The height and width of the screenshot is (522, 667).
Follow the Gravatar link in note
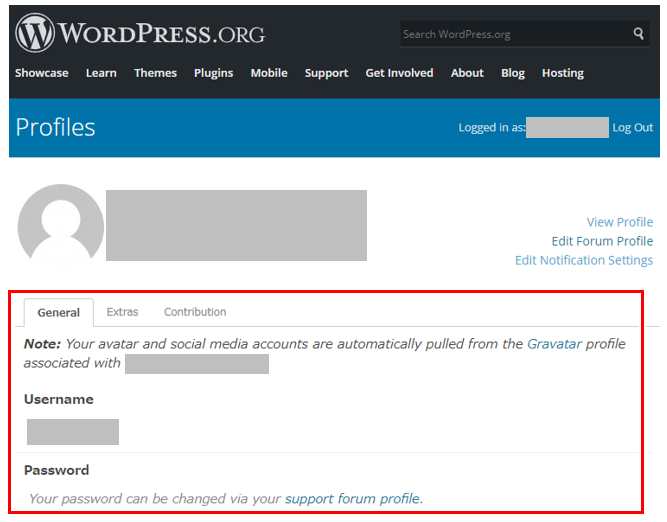coord(554,344)
